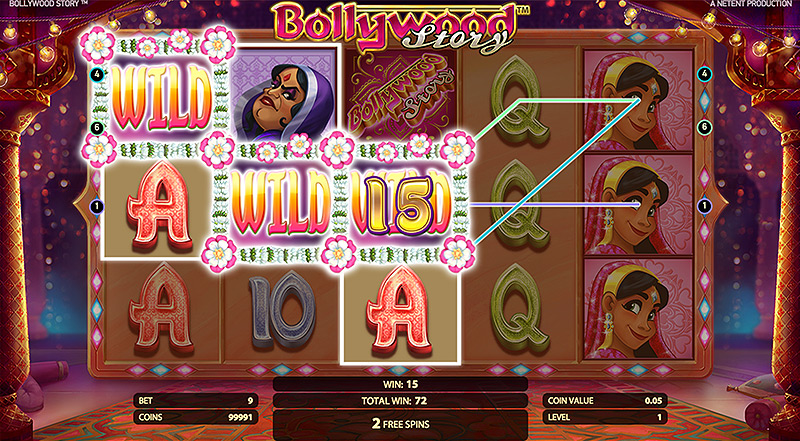
Task: Click the BET value field
Action: point(195,401)
